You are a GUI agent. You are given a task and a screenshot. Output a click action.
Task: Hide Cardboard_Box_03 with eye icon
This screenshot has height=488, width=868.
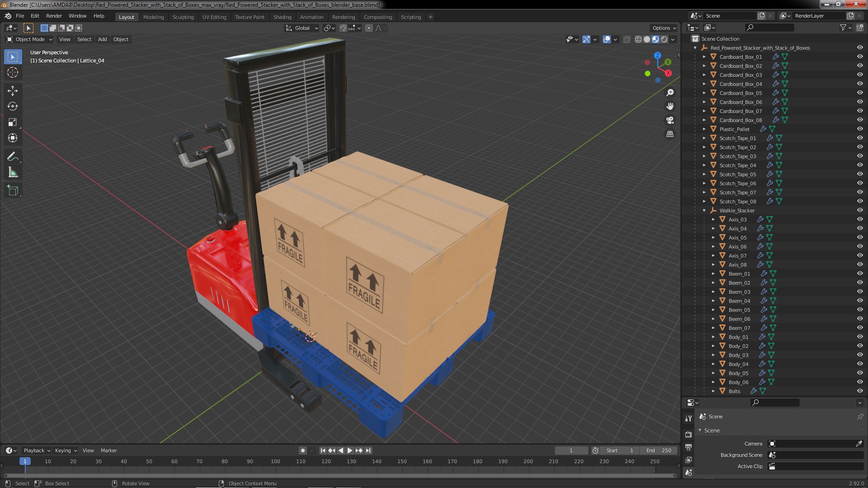859,75
